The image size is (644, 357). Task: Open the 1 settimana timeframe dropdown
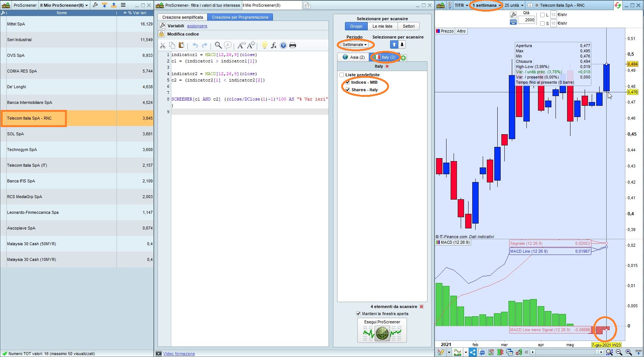[486, 5]
